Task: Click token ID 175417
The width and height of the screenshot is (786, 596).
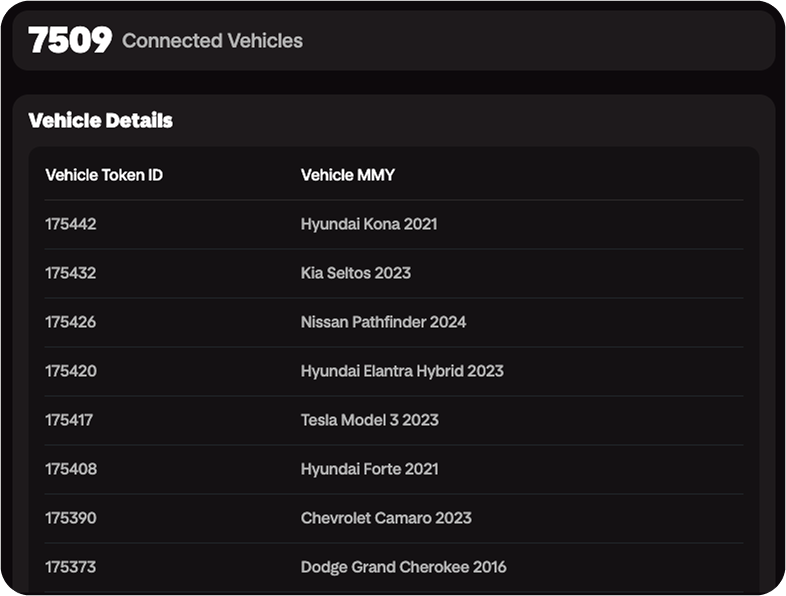Action: point(69,420)
